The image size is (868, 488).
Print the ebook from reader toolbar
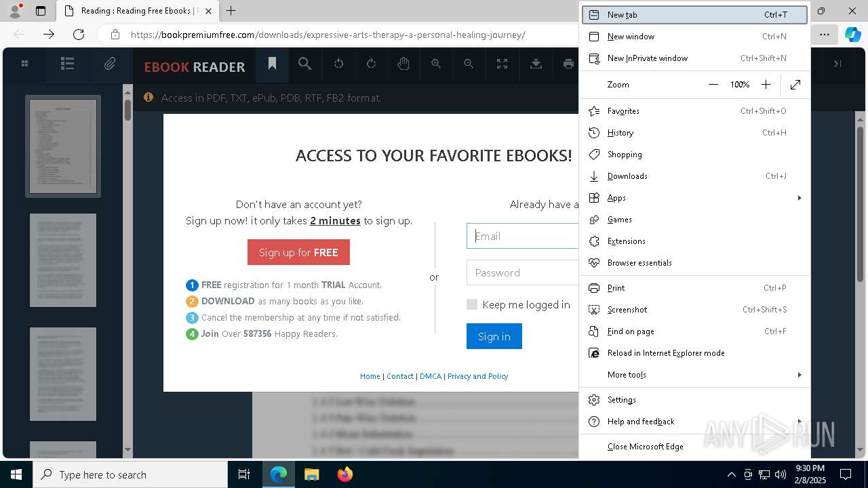pyautogui.click(x=568, y=64)
